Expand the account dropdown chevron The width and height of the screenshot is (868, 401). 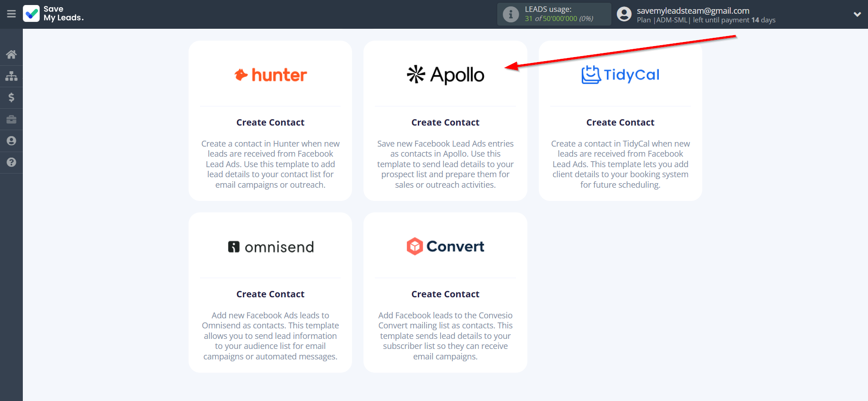point(857,14)
